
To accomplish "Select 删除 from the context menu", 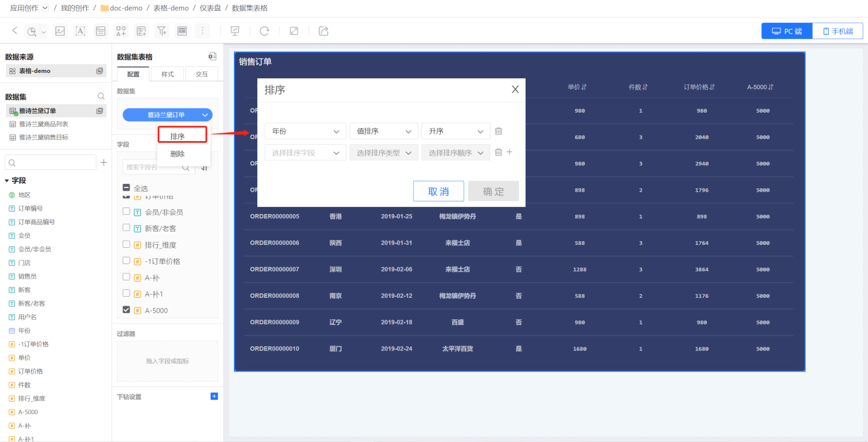I will (177, 154).
